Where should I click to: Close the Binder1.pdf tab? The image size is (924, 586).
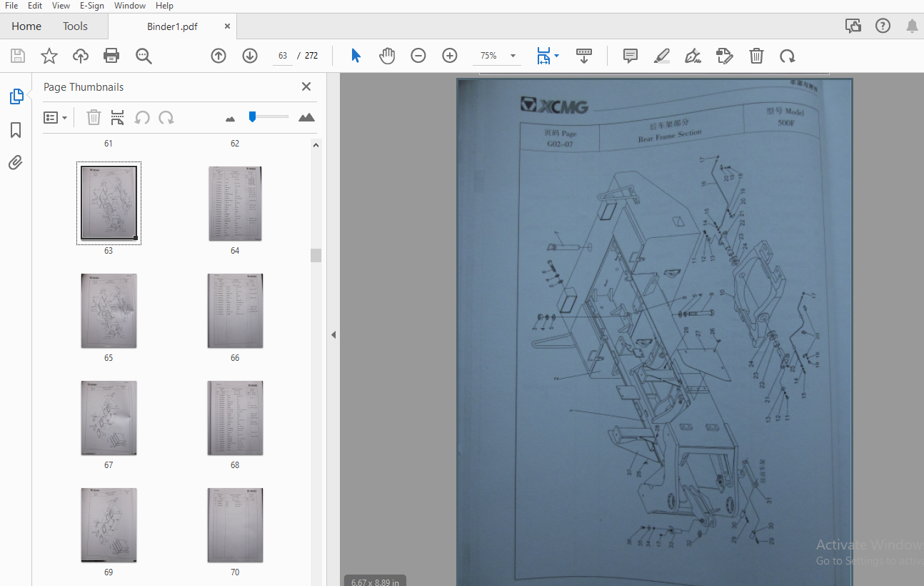227,26
